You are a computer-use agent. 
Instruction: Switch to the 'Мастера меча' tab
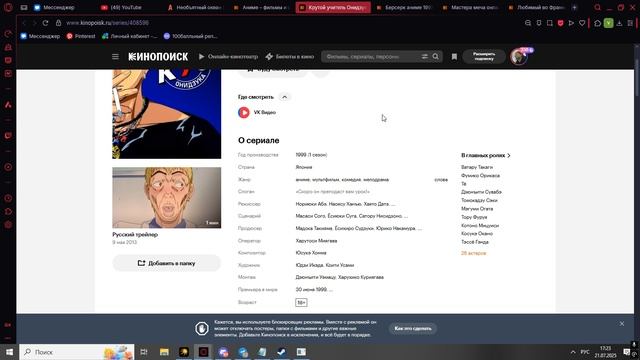click(471, 7)
